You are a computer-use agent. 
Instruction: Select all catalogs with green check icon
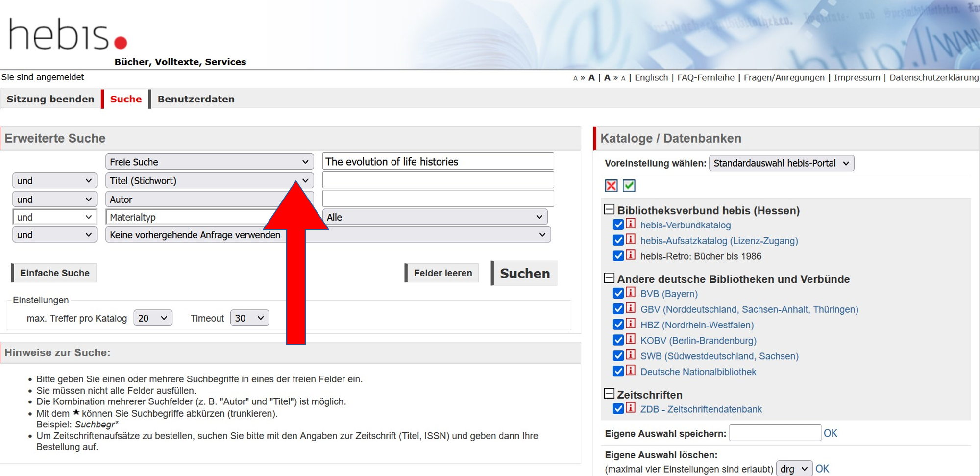point(629,186)
